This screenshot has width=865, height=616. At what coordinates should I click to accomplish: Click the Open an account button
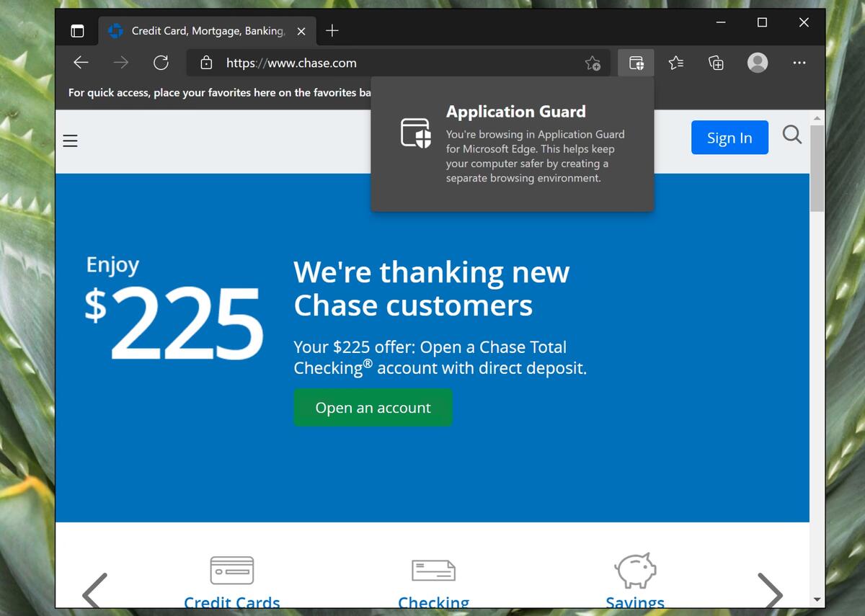tap(373, 408)
